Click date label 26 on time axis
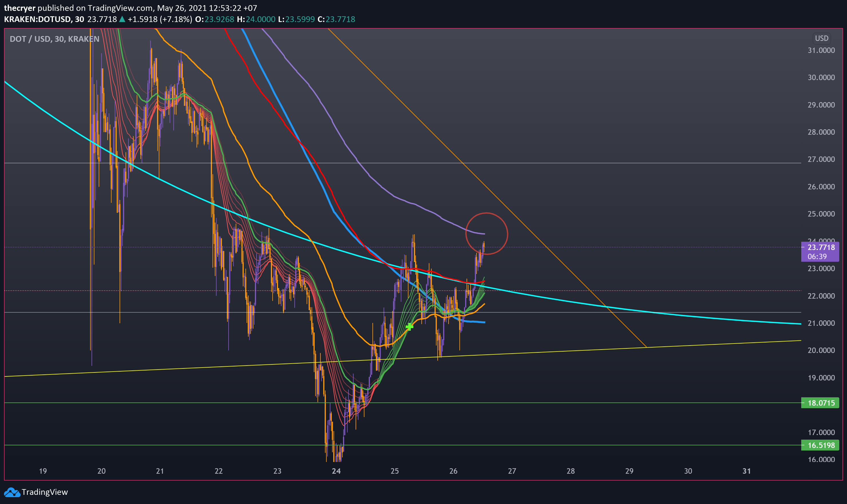This screenshot has height=504, width=847. 453,471
